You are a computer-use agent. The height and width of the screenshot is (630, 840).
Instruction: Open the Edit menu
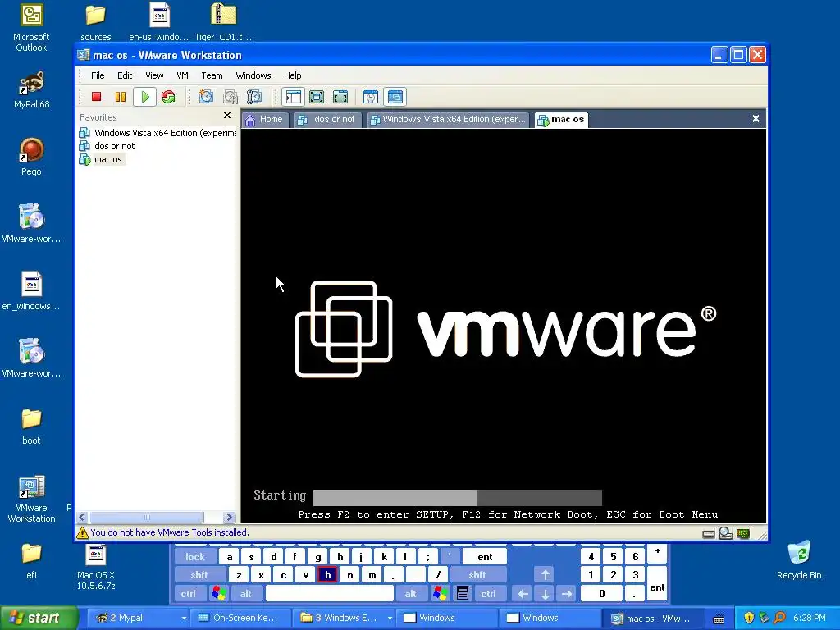point(125,75)
